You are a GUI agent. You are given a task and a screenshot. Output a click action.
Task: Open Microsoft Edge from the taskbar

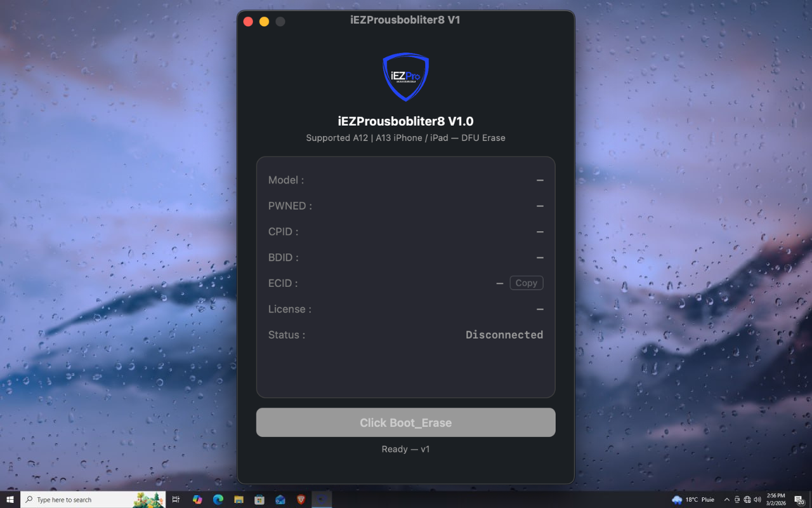[218, 500]
